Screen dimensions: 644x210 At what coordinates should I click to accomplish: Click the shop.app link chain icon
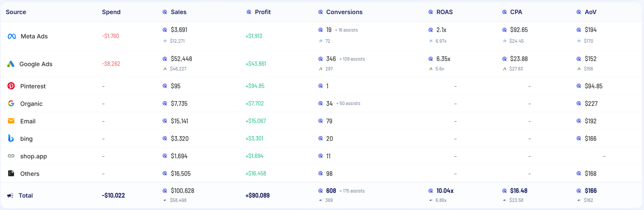coord(11,156)
